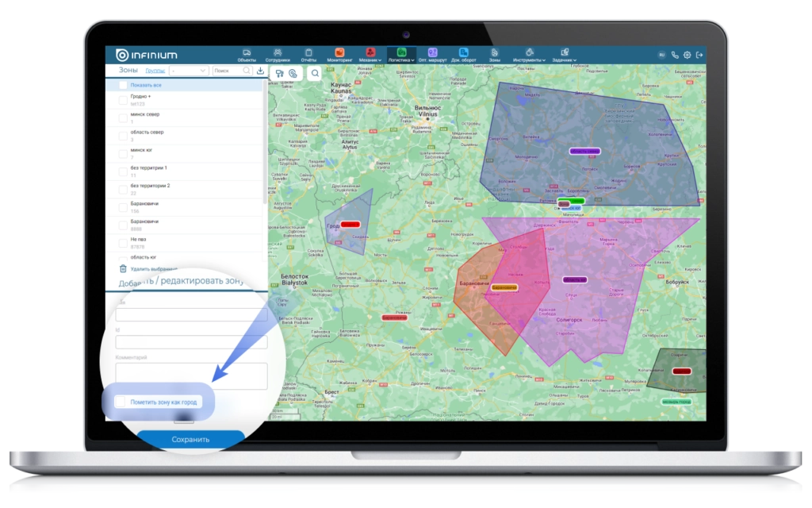Click the Infinium logo
The width and height of the screenshot is (812, 508).
pos(147,55)
